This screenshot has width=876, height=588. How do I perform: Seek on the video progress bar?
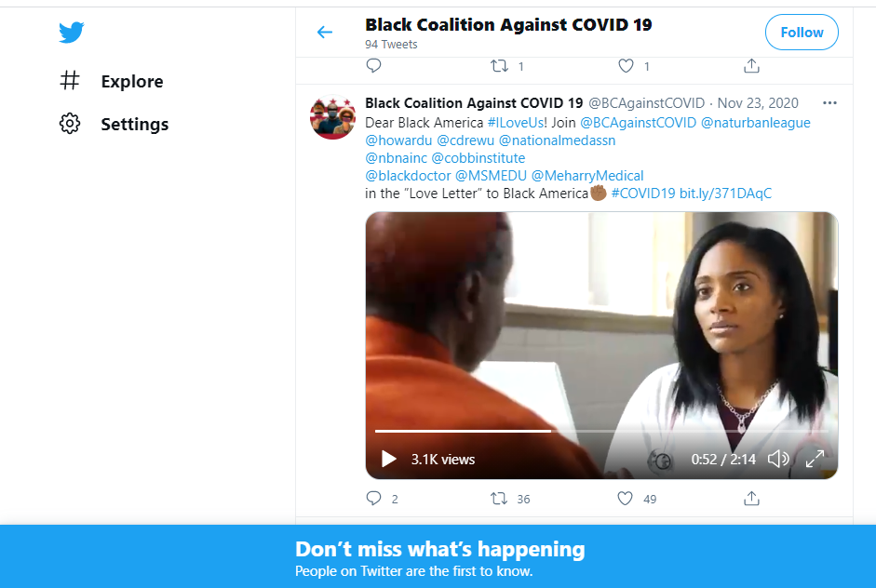(x=601, y=431)
